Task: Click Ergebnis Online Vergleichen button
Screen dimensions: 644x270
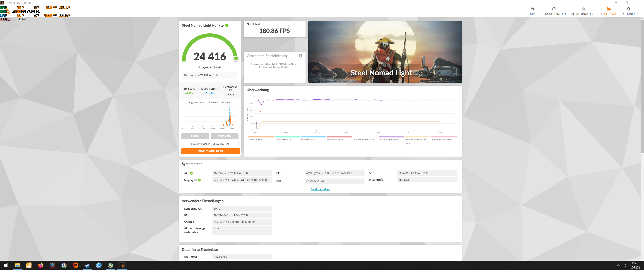Action: 209,144
